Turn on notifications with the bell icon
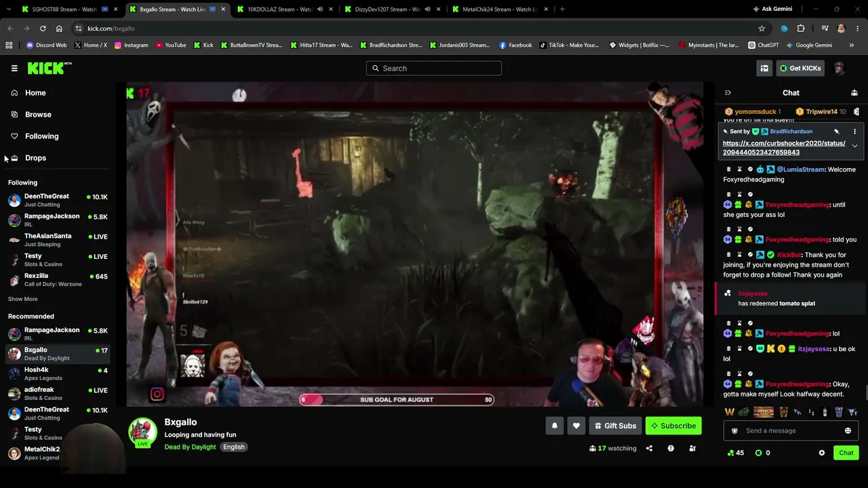Image resolution: width=868 pixels, height=488 pixels. pos(555,426)
